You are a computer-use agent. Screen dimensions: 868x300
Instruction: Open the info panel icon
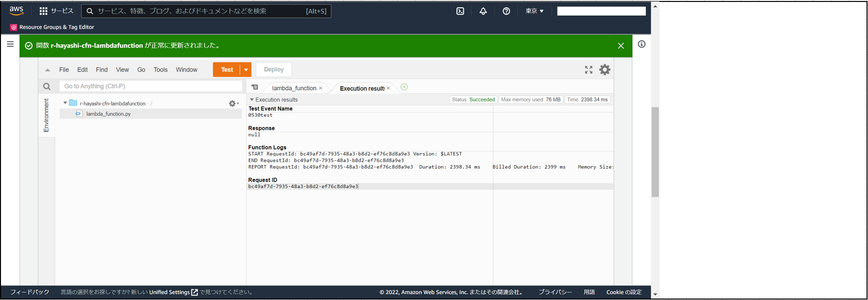pos(641,44)
